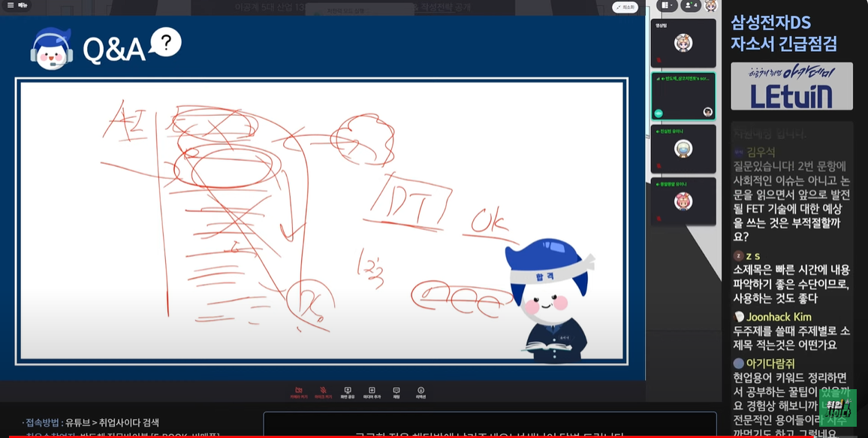This screenshot has height=438, width=868.
Task: Open the participants count panel
Action: point(689,5)
